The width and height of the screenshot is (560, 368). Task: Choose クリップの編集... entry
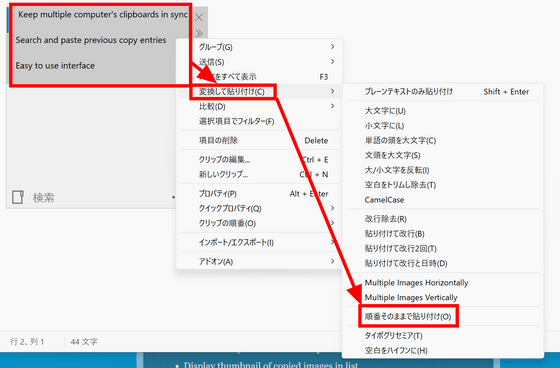click(260, 159)
